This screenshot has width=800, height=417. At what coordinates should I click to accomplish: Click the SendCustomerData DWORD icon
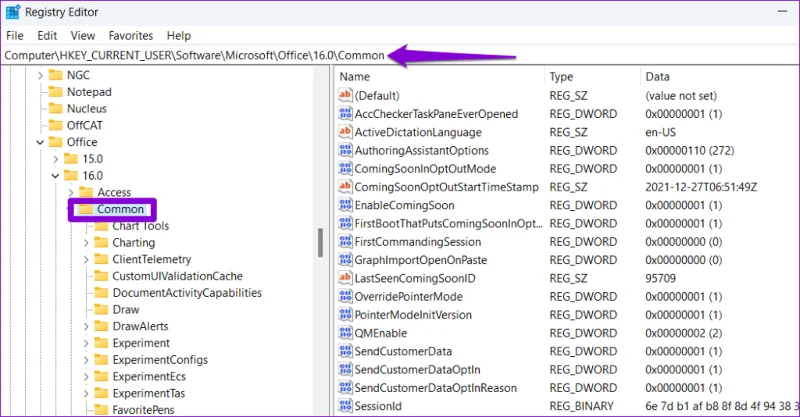345,351
